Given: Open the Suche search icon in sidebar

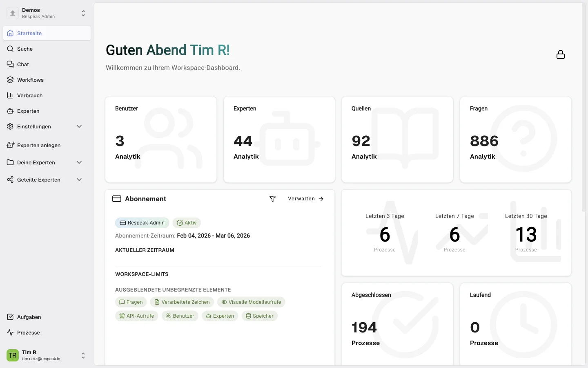Looking at the screenshot, I should click(x=10, y=49).
